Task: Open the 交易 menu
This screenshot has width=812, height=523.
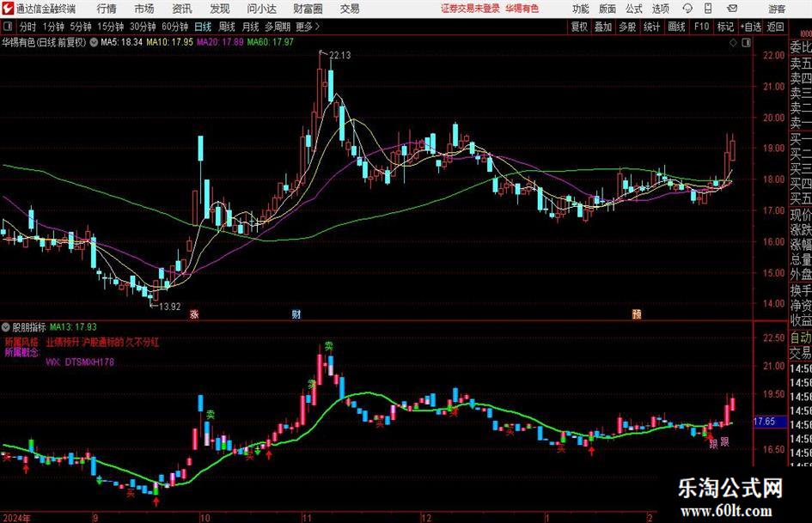Action: tap(350, 9)
